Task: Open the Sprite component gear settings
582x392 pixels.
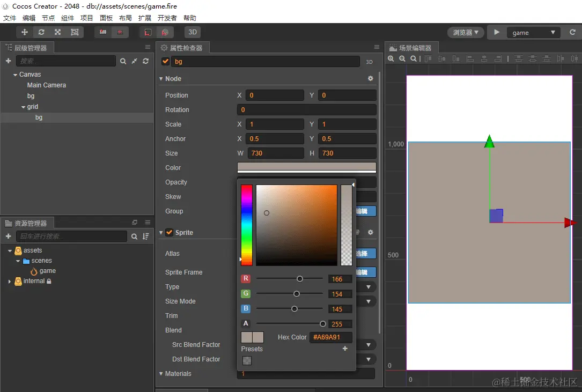Action: click(371, 232)
